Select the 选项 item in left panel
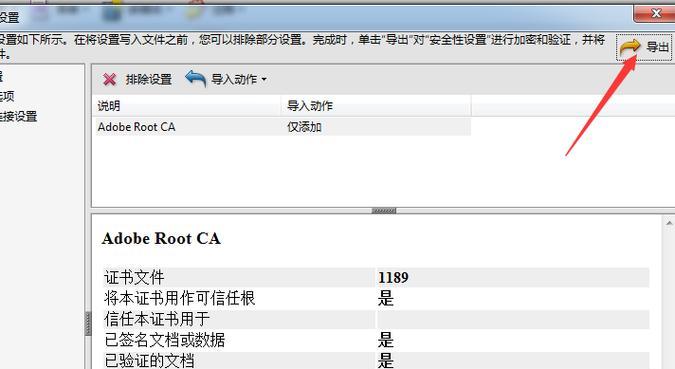 7,96
